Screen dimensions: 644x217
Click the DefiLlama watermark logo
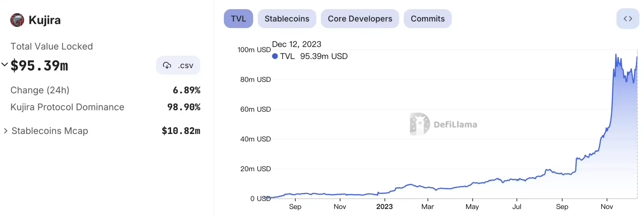420,124
